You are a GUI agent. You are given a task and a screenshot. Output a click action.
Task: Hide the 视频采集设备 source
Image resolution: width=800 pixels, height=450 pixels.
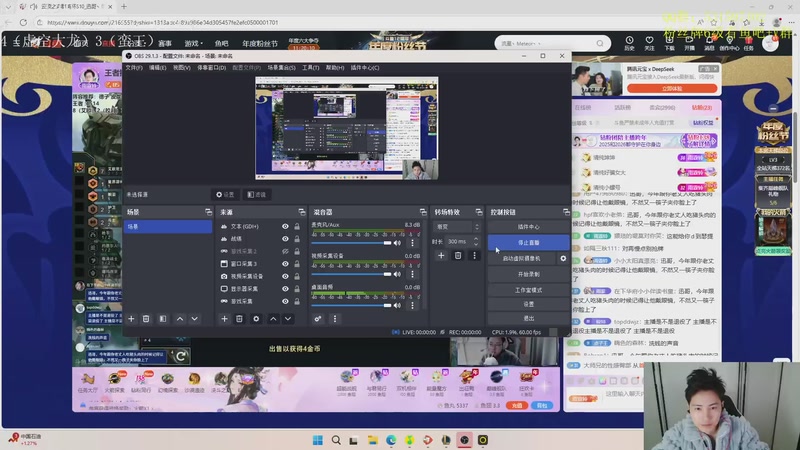pyautogui.click(x=285, y=277)
